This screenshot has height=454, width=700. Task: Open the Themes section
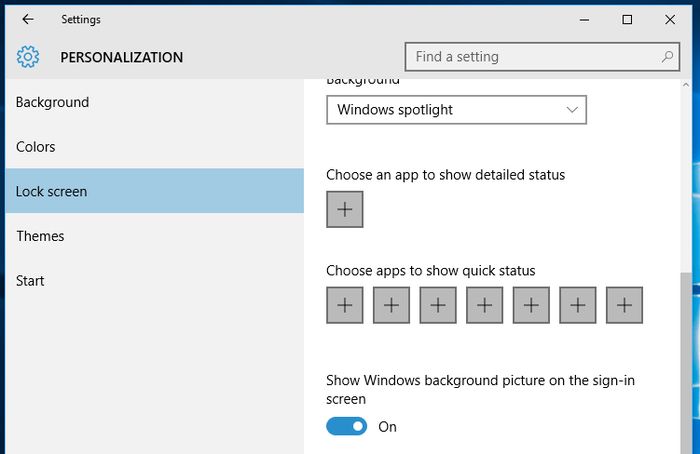click(x=40, y=236)
